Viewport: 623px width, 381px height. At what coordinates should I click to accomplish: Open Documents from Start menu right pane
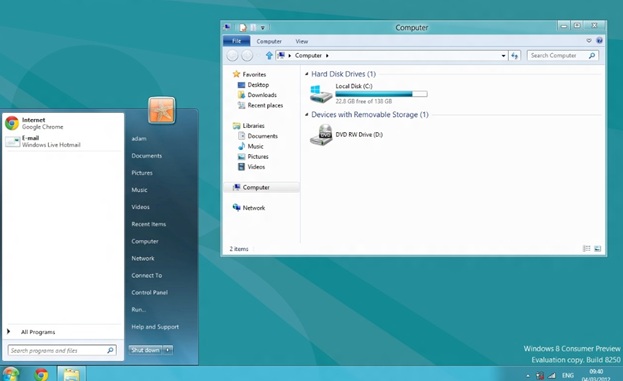(147, 156)
